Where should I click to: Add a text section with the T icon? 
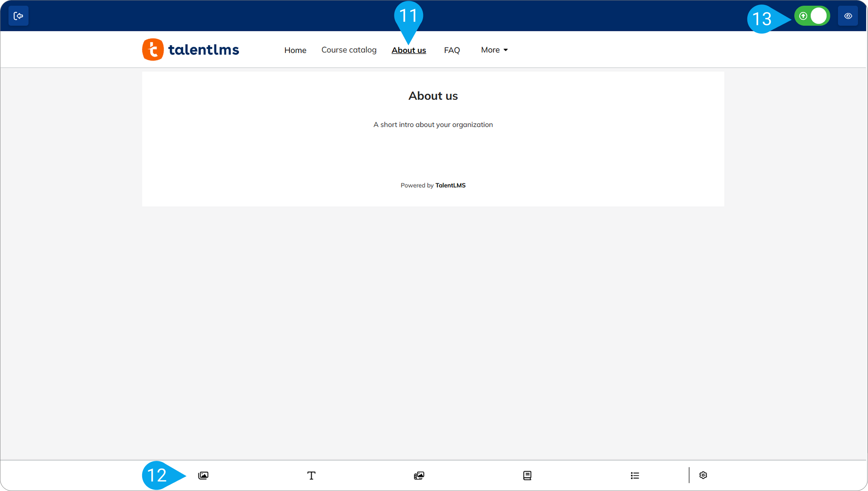311,475
